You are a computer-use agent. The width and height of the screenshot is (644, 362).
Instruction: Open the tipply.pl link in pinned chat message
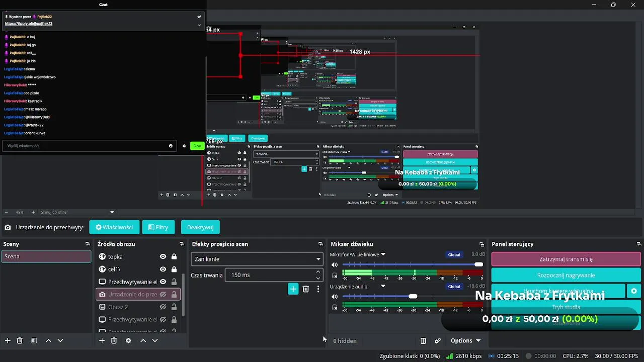(x=29, y=24)
